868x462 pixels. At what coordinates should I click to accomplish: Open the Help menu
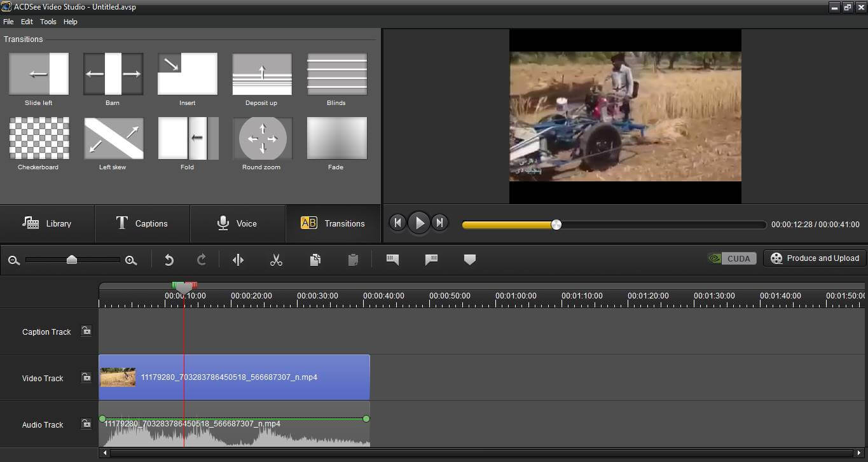[x=71, y=22]
